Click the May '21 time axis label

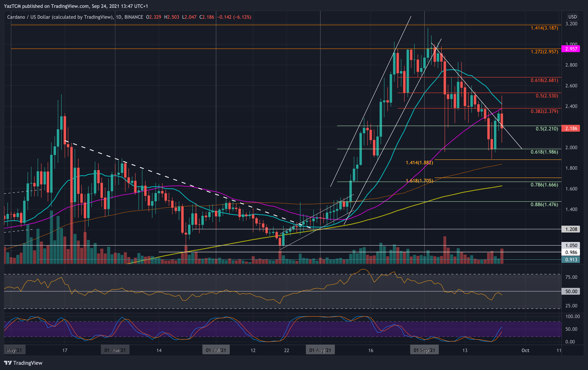(14, 350)
